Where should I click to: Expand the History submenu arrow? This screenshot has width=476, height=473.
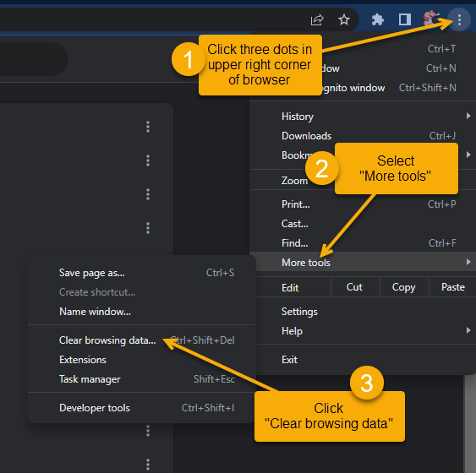[x=468, y=116]
